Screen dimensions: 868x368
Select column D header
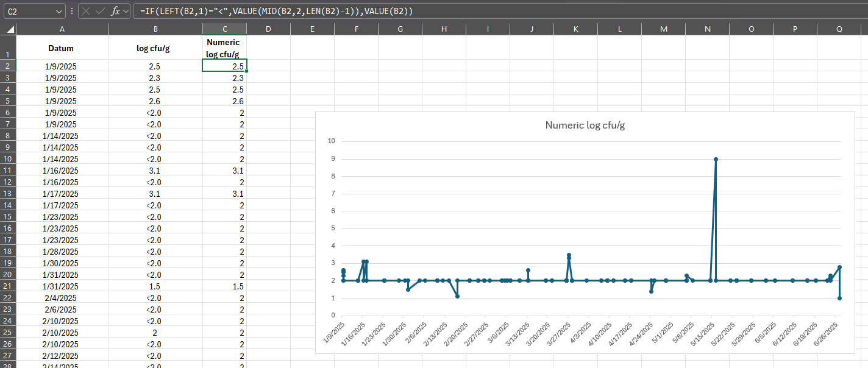coord(268,29)
